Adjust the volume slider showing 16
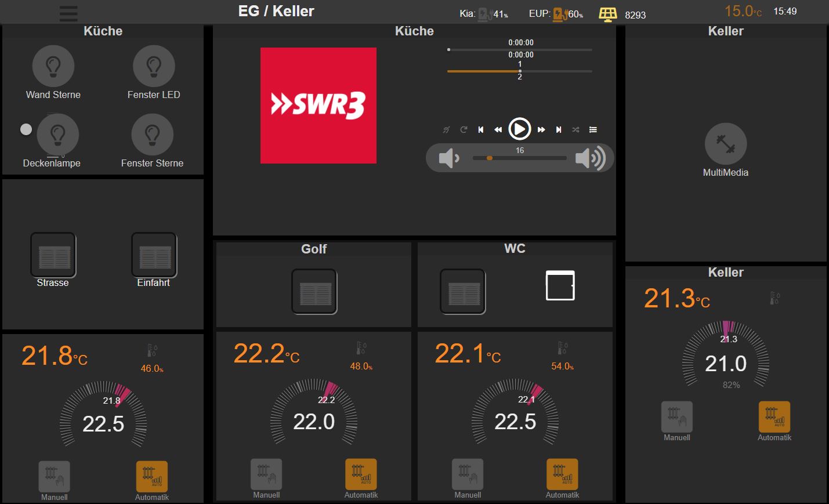Viewport: 829px width, 504px height. pos(520,158)
